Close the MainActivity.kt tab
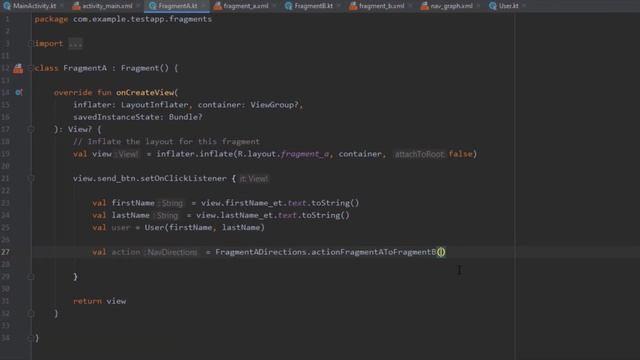Image resolution: width=640 pixels, height=360 pixels. click(62, 6)
